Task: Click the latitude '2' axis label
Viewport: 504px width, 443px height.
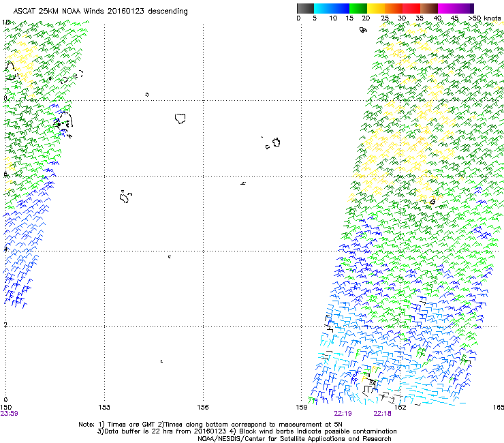Action: [5, 325]
